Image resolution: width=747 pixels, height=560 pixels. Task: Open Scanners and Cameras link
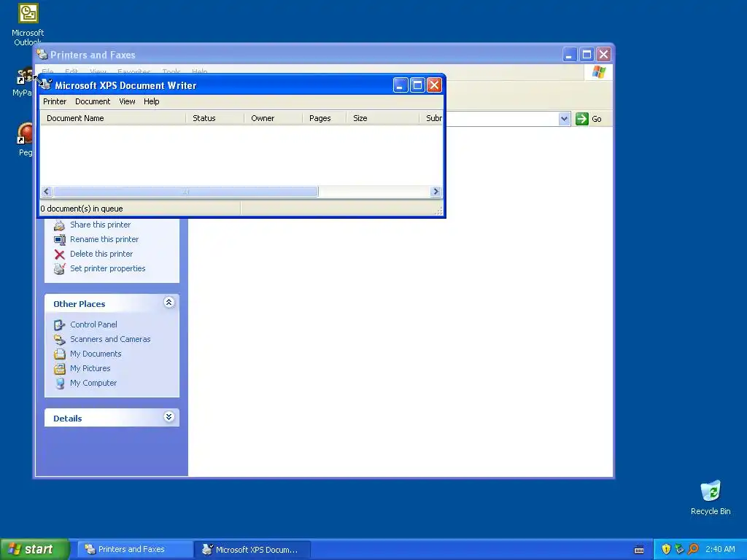(x=110, y=339)
